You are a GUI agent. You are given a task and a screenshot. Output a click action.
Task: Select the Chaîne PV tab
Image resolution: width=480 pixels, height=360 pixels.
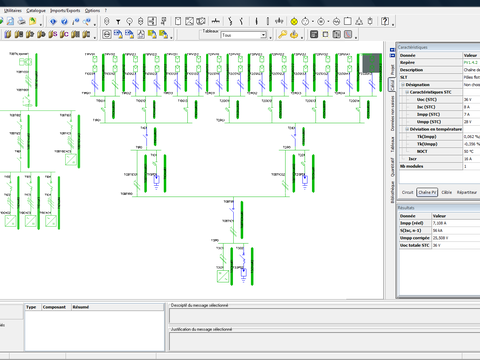(427, 192)
